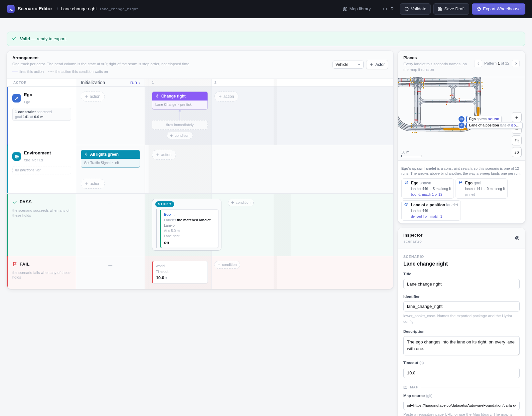This screenshot has width=532, height=416.
Task: Click the Timeout input field
Action: (462, 373)
